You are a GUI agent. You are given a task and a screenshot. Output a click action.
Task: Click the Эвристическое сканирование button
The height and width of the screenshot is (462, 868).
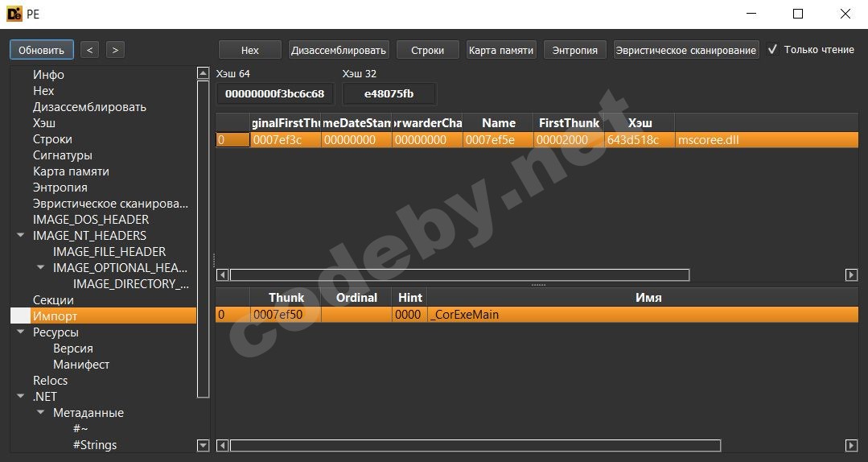click(x=685, y=50)
